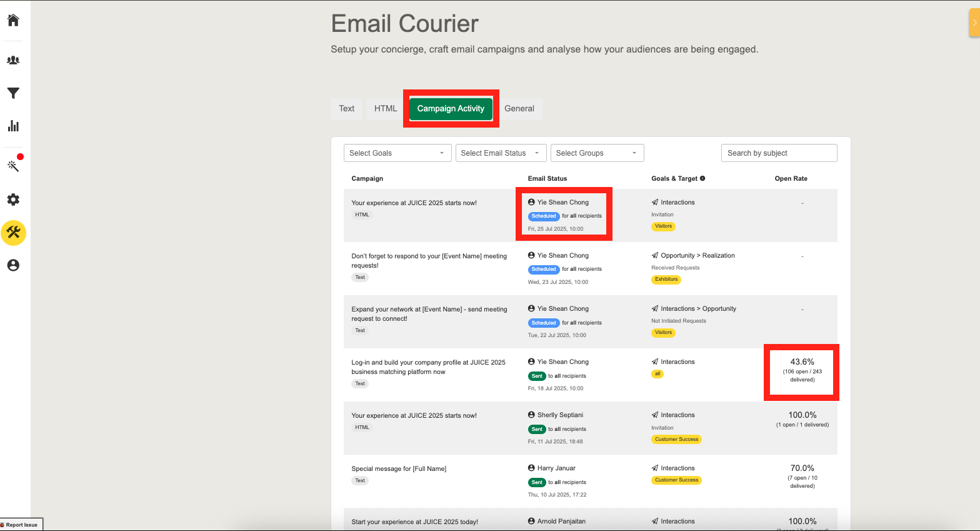Open the Home icon in sidebar

click(13, 20)
